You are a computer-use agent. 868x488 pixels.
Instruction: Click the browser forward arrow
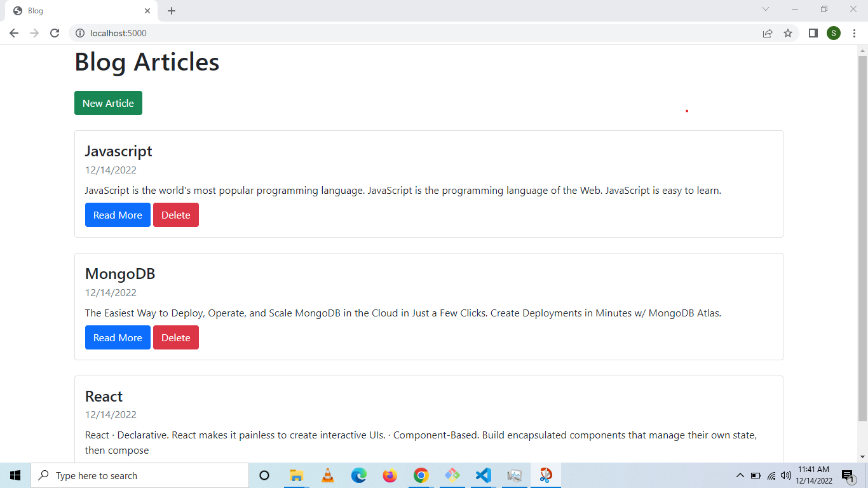tap(34, 33)
